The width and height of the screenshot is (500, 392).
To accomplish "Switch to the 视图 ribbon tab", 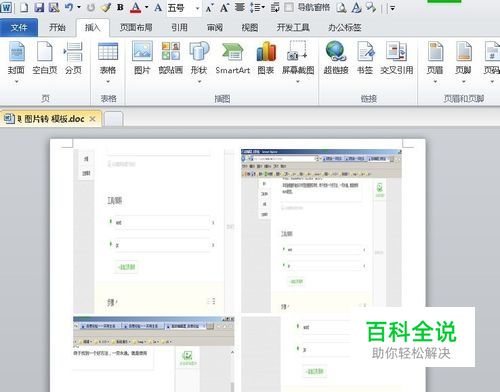I will tap(250, 28).
